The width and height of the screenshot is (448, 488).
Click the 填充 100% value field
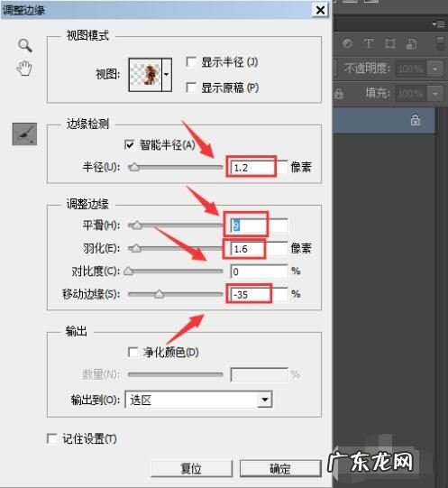pyautogui.click(x=411, y=94)
